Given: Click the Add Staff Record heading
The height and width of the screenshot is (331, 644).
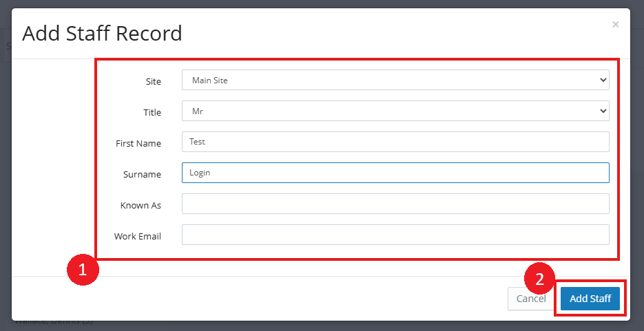Looking at the screenshot, I should coord(102,33).
